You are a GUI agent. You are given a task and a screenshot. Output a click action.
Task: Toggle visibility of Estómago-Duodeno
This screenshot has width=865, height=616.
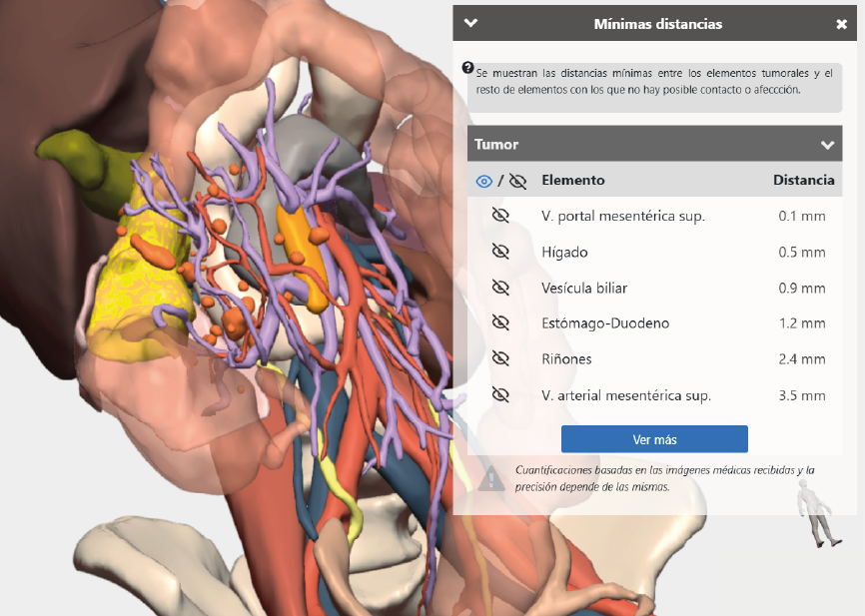(500, 323)
